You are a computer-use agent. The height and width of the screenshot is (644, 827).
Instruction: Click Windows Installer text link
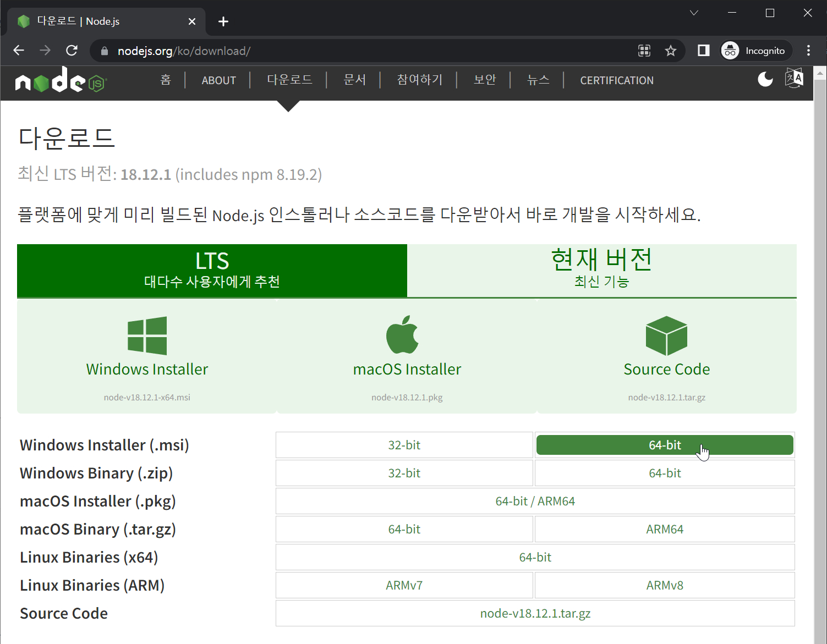click(x=147, y=369)
